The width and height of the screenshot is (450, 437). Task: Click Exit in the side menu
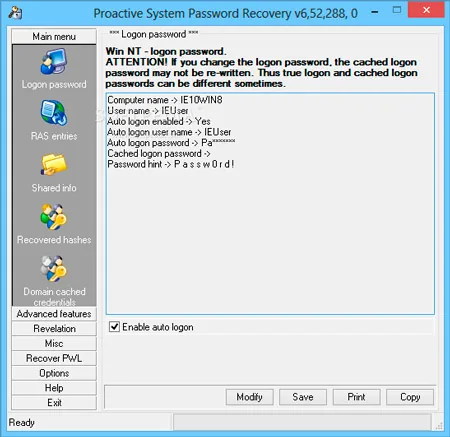[x=54, y=403]
